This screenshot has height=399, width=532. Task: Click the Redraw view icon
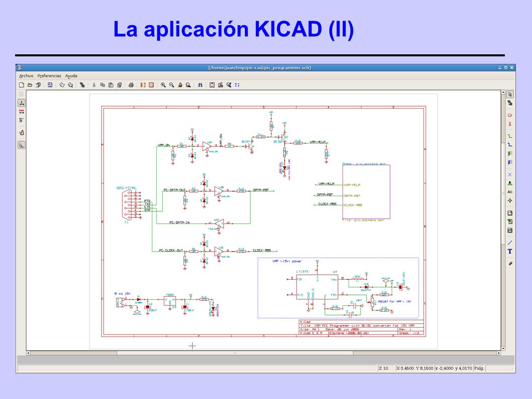[180, 85]
